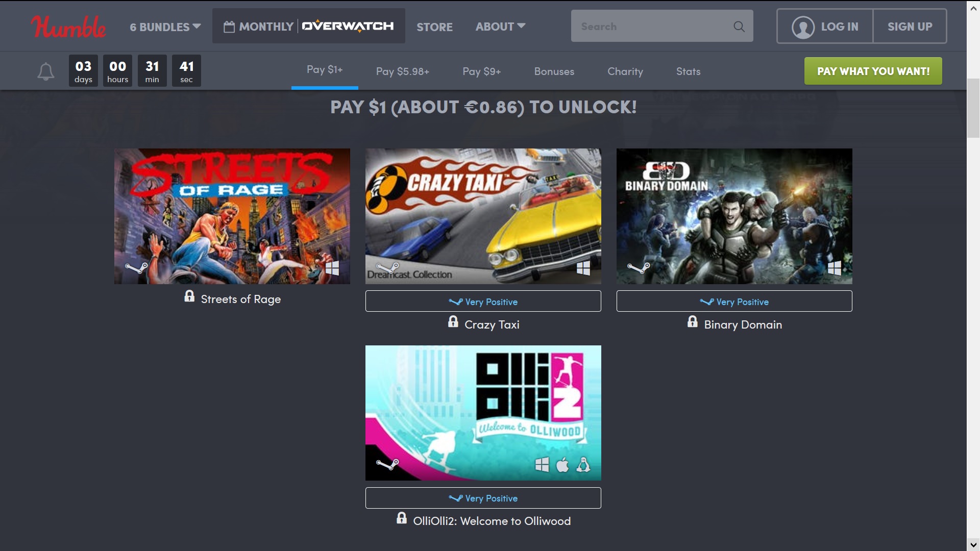Click the notification bell icon
980x551 pixels.
pos(46,71)
